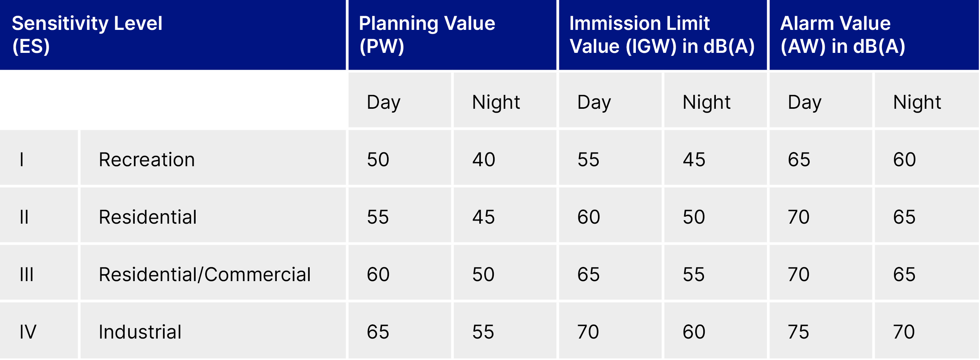Image resolution: width=980 pixels, height=360 pixels.
Task: Select the Day subheader under Immission Limit Value
Action: tap(594, 102)
